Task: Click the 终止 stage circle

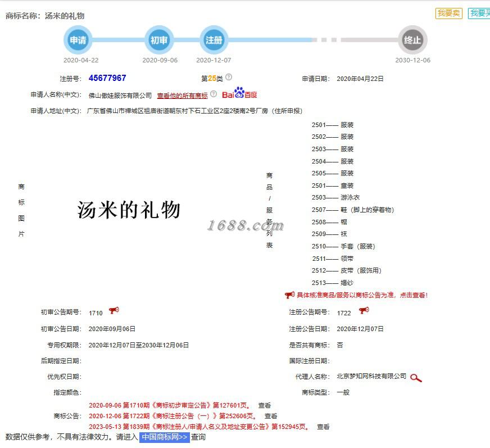Action: [412, 40]
